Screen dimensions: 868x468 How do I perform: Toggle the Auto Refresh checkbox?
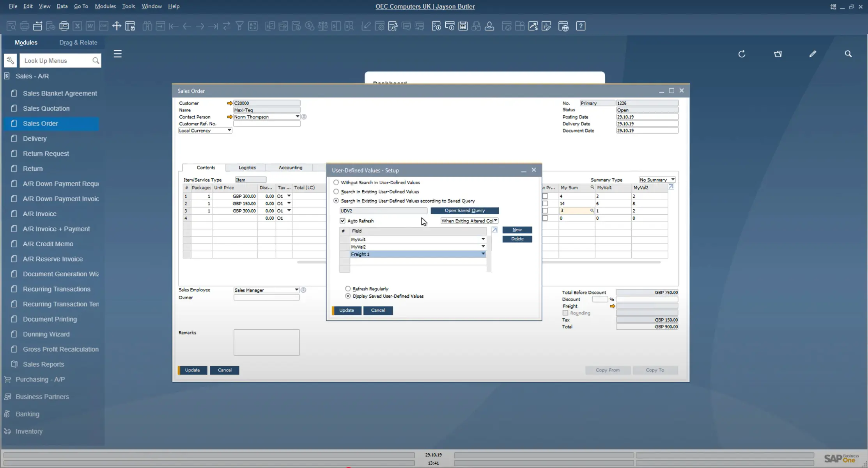coord(342,221)
